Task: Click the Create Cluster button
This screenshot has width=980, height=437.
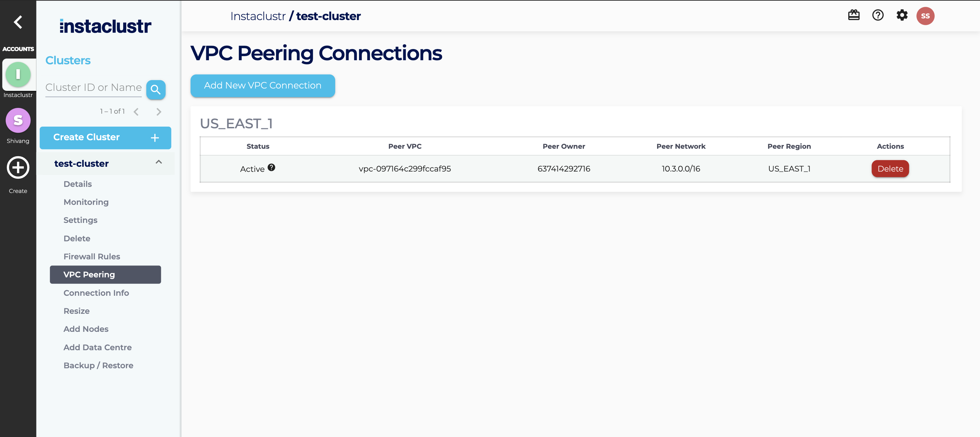Action: point(105,137)
